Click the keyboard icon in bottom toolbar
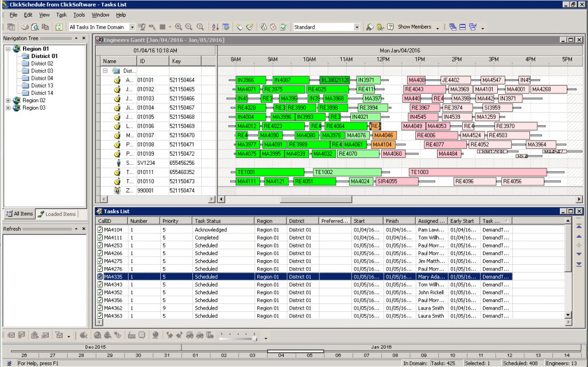588x367 pixels. (131, 335)
